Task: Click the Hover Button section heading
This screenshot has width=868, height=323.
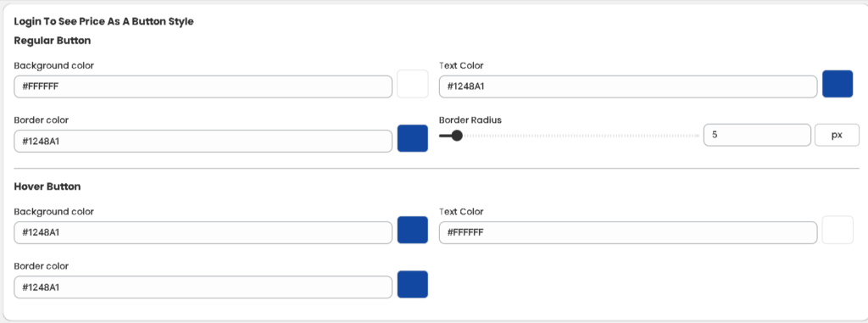Action: [x=47, y=187]
